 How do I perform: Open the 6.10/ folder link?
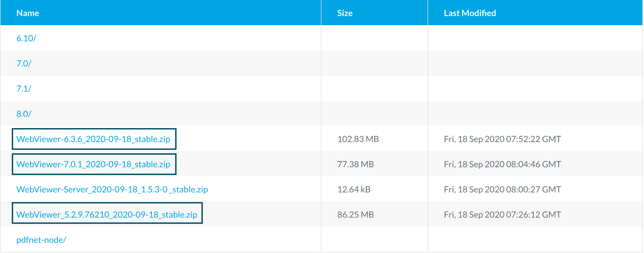(x=26, y=38)
